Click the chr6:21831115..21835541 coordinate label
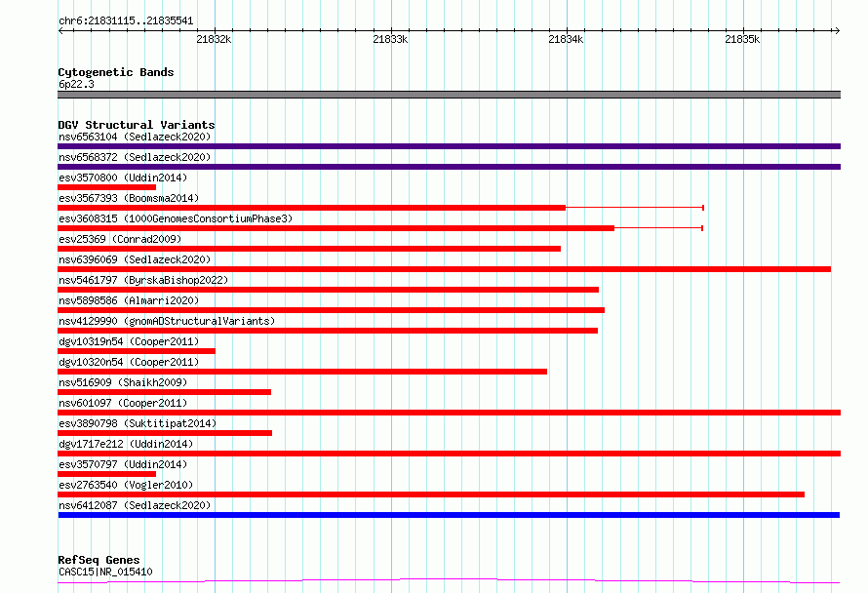 click(126, 21)
